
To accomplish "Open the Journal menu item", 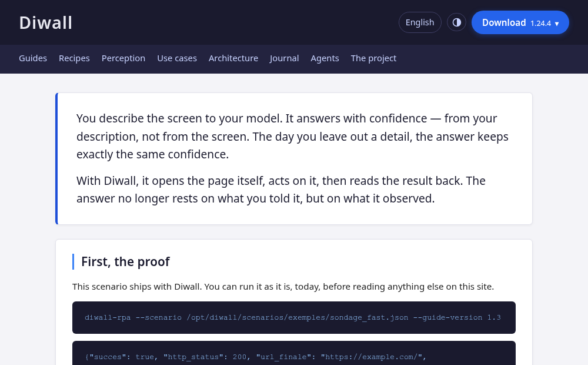I will pos(284,58).
